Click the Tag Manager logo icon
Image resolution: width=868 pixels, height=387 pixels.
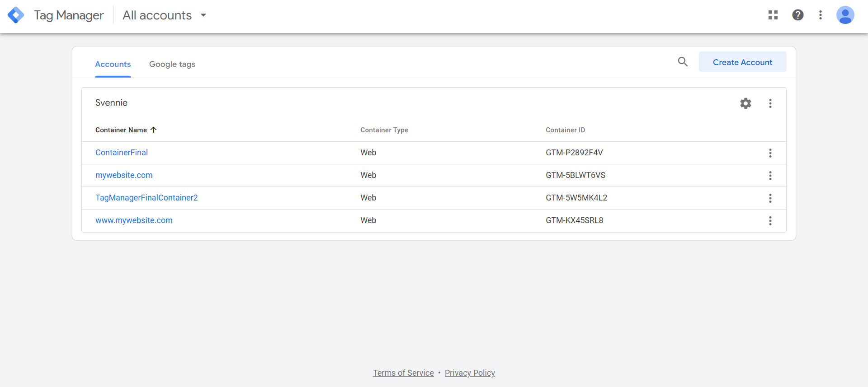(16, 15)
